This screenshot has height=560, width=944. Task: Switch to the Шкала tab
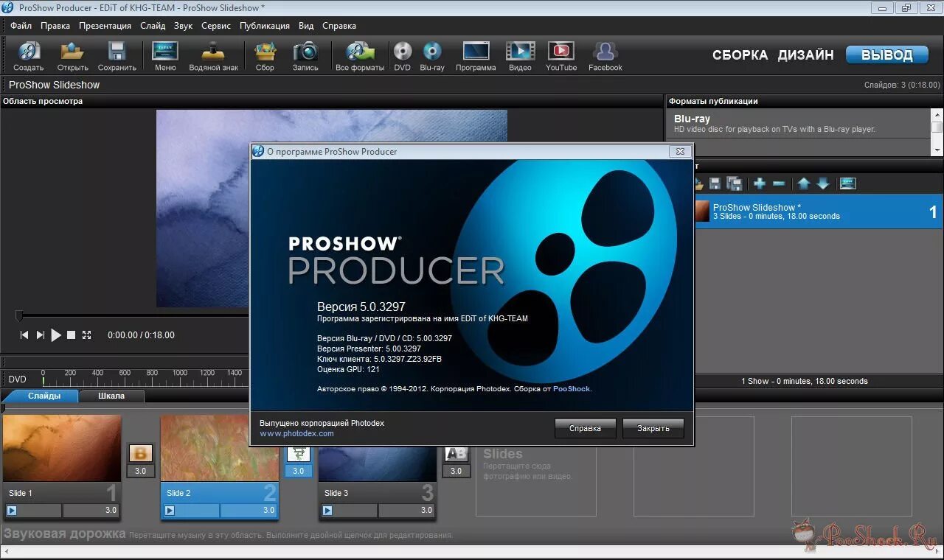tap(112, 396)
